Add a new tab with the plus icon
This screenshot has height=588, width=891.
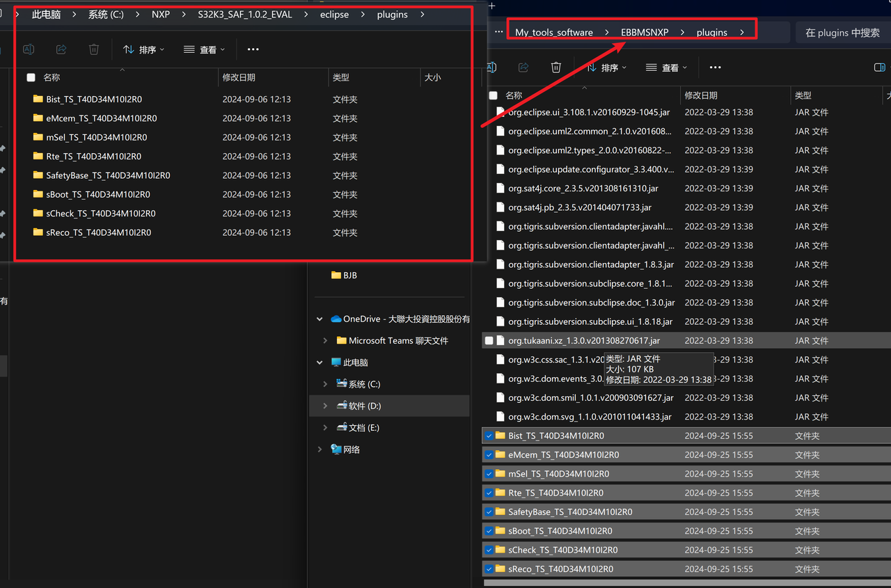pyautogui.click(x=492, y=6)
